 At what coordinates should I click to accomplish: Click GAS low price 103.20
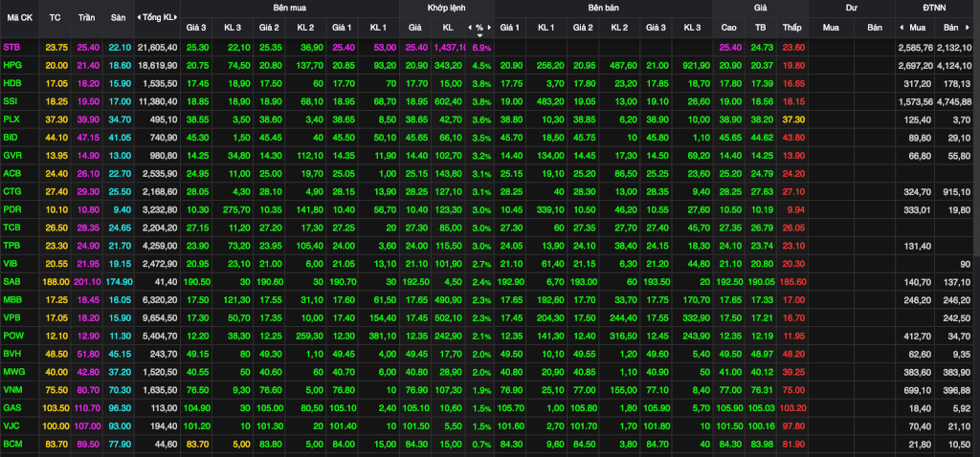coord(792,408)
